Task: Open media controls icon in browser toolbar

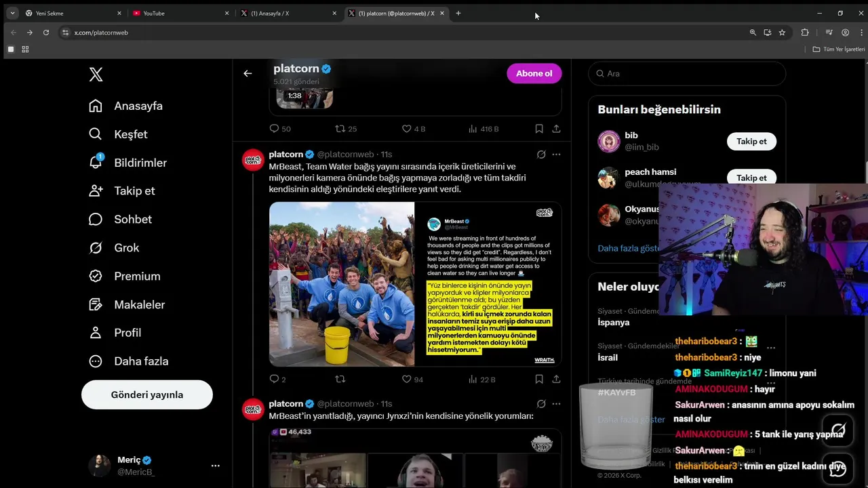Action: tap(829, 33)
